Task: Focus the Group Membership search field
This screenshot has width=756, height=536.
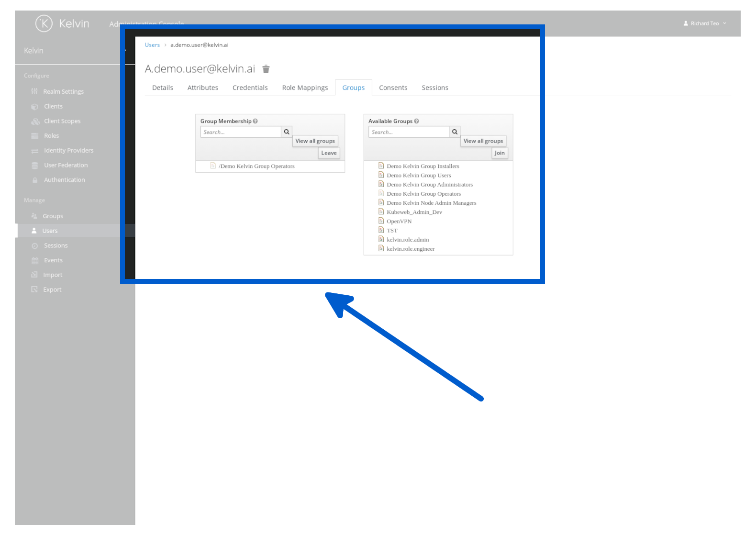Action: (x=241, y=132)
